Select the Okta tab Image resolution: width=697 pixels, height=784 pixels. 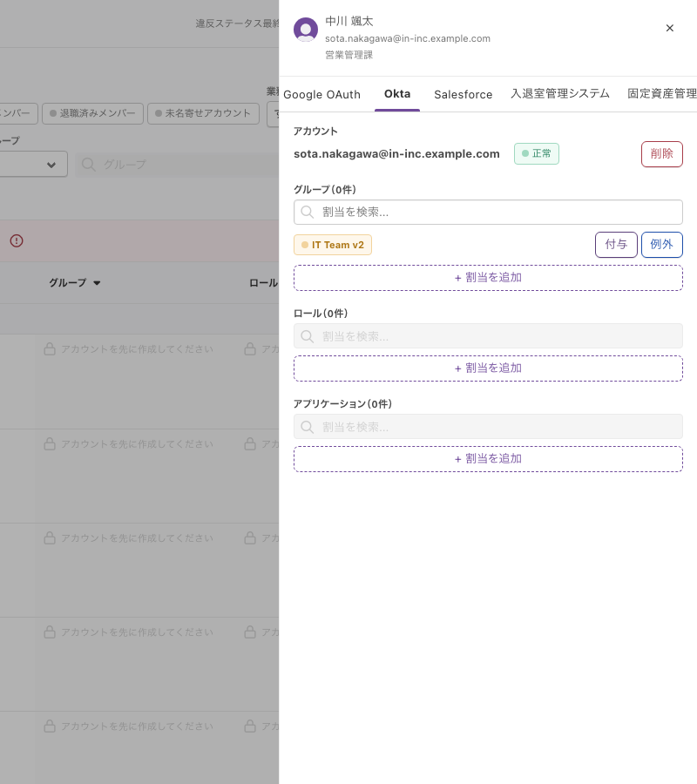tap(397, 94)
